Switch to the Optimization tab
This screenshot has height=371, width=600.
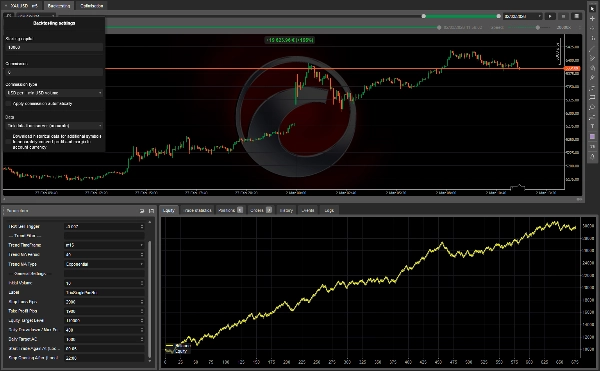pyautogui.click(x=92, y=6)
